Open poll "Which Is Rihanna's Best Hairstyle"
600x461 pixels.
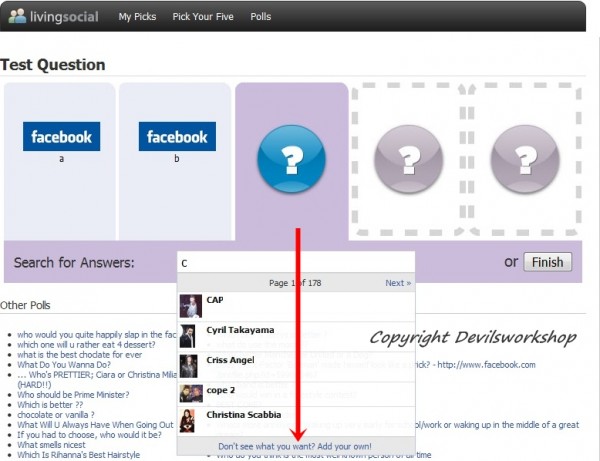click(x=78, y=455)
